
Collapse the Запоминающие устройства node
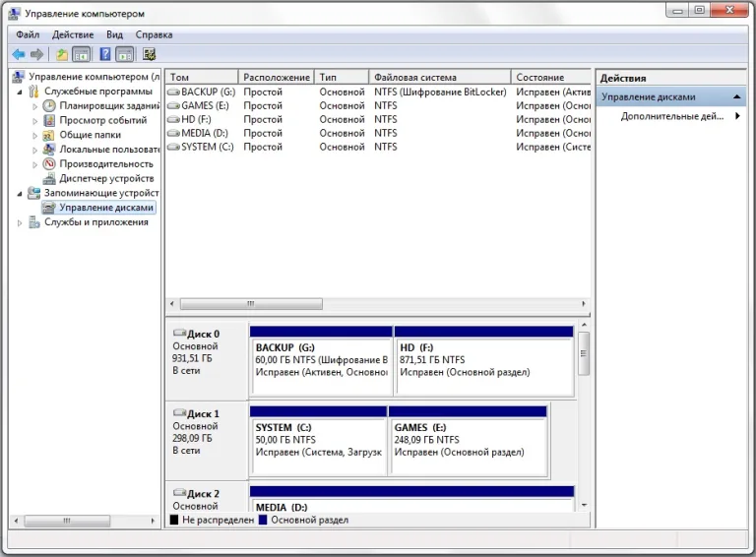point(20,194)
